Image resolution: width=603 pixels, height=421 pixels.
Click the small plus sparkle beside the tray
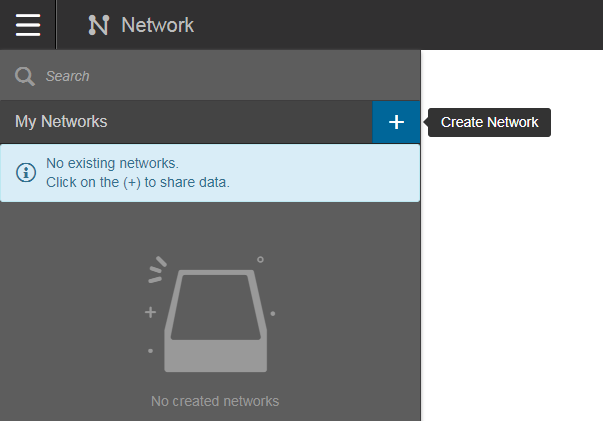pyautogui.click(x=151, y=312)
